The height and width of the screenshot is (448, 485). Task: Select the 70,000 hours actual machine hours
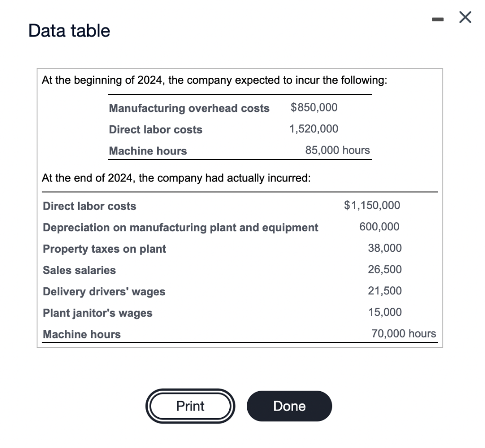403,333
